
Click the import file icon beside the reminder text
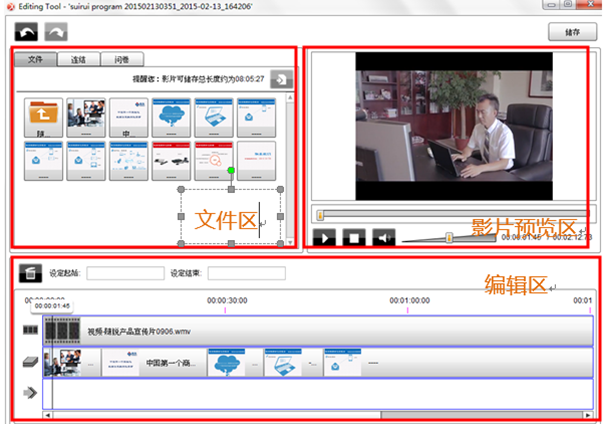[281, 80]
